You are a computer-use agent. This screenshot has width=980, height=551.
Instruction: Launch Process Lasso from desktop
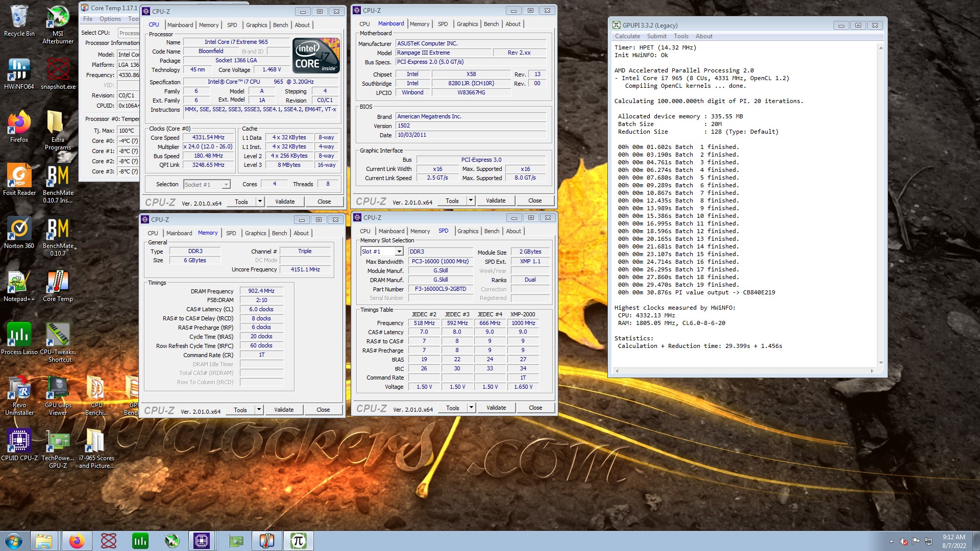pyautogui.click(x=19, y=339)
